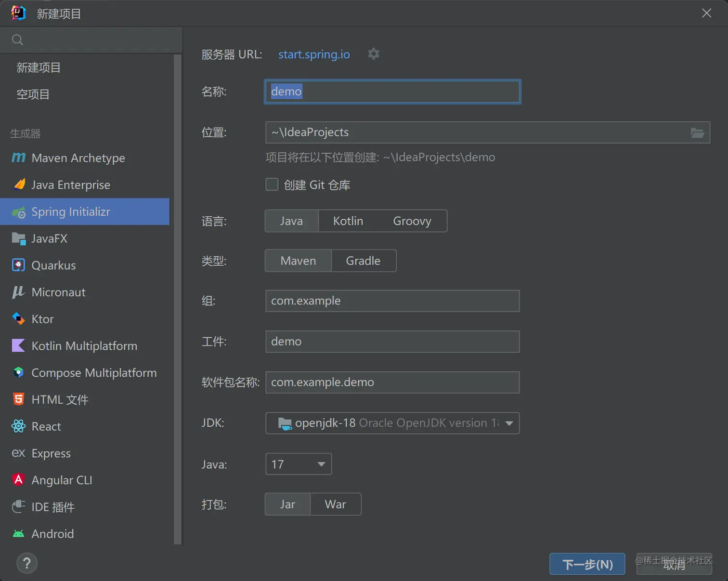Click the IntelliJ IDEA logo in title bar
728x581 pixels.
pos(18,13)
